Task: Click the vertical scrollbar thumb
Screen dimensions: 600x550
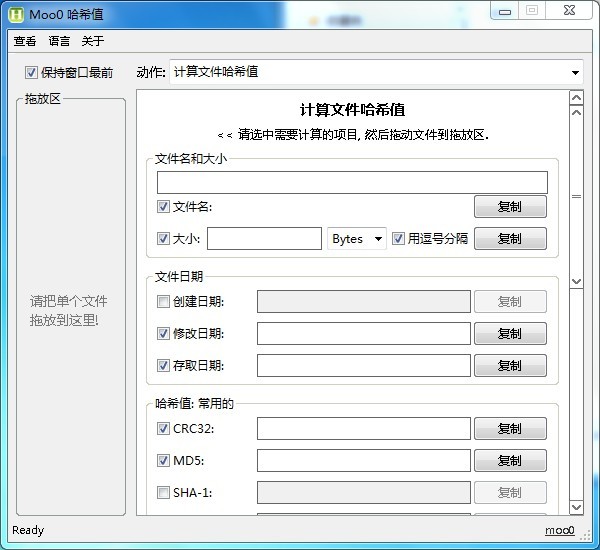Action: tap(576, 196)
